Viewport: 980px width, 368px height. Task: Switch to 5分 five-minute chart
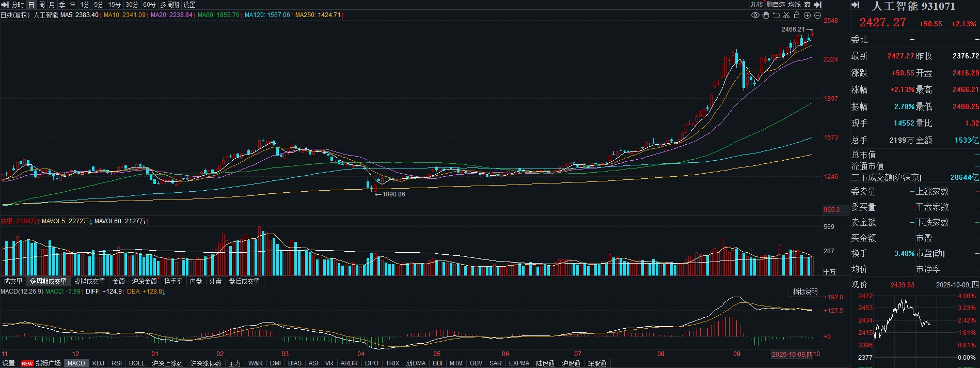pos(99,5)
